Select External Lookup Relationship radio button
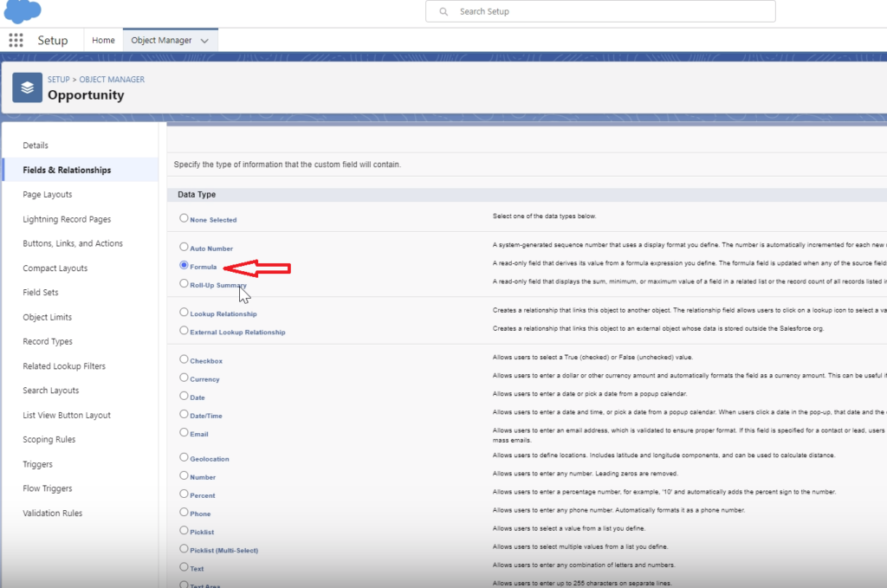The height and width of the screenshot is (588, 887). (184, 330)
